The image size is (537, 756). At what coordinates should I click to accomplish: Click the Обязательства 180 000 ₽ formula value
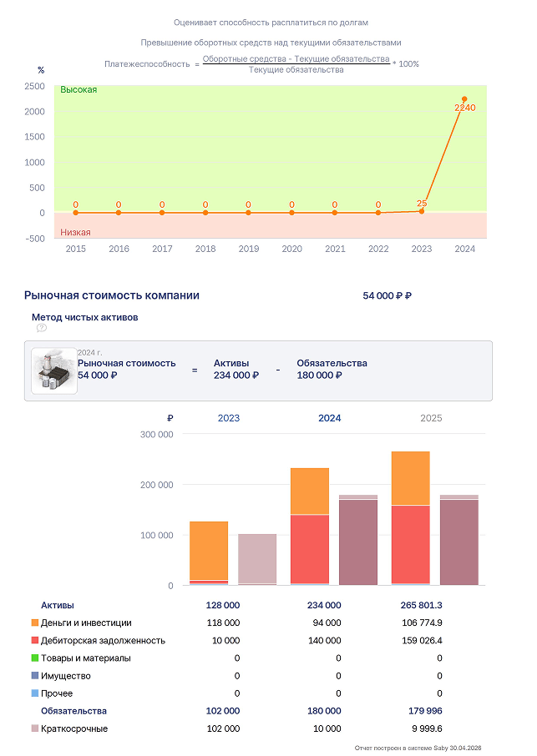[319, 375]
